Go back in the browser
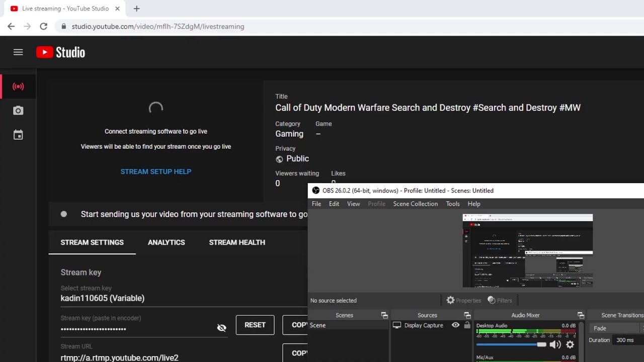The width and height of the screenshot is (644, 362). coord(11,27)
